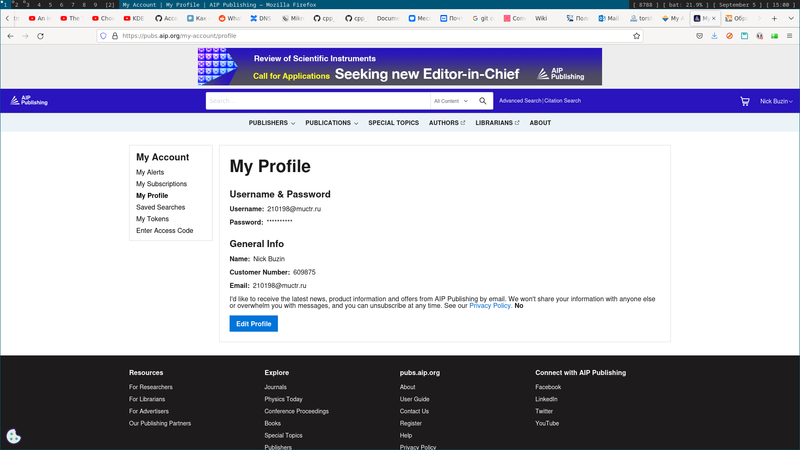Go back with the browser back arrow
The width and height of the screenshot is (800, 450).
10,36
